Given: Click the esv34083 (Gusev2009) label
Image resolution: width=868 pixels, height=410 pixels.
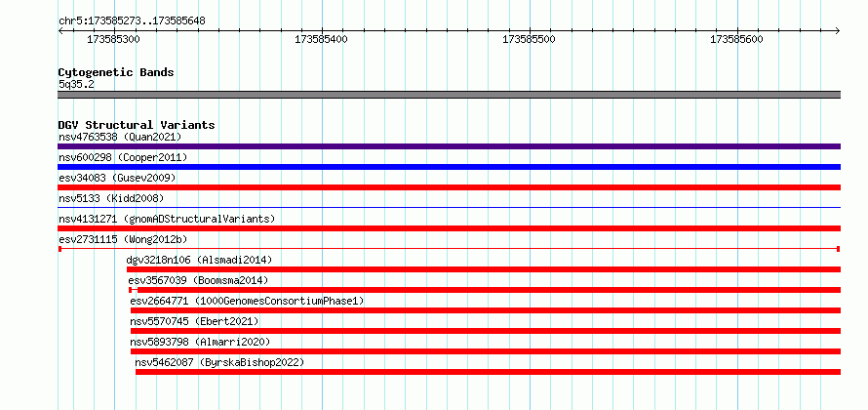Looking at the screenshot, I should [x=117, y=178].
